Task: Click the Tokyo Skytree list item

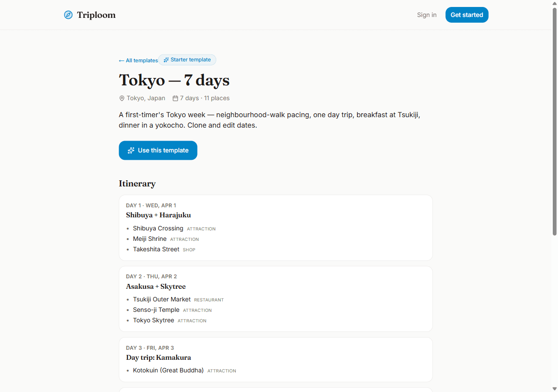Action: 153,321
